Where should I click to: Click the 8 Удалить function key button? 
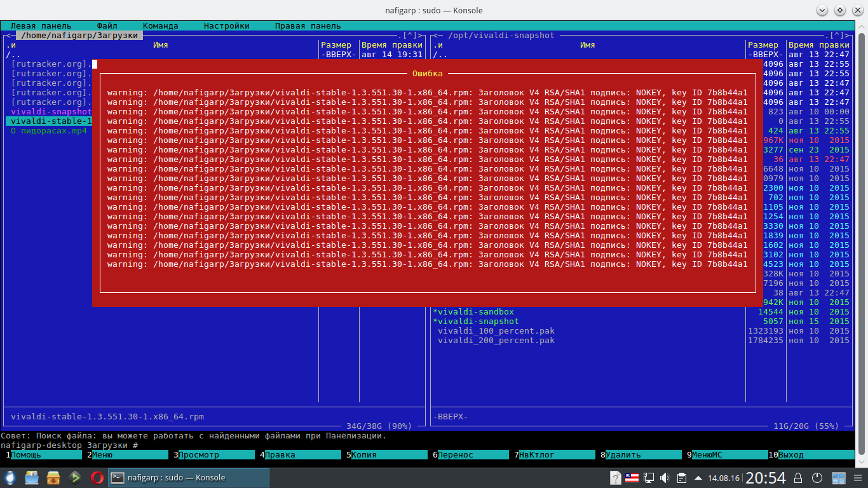[641, 455]
